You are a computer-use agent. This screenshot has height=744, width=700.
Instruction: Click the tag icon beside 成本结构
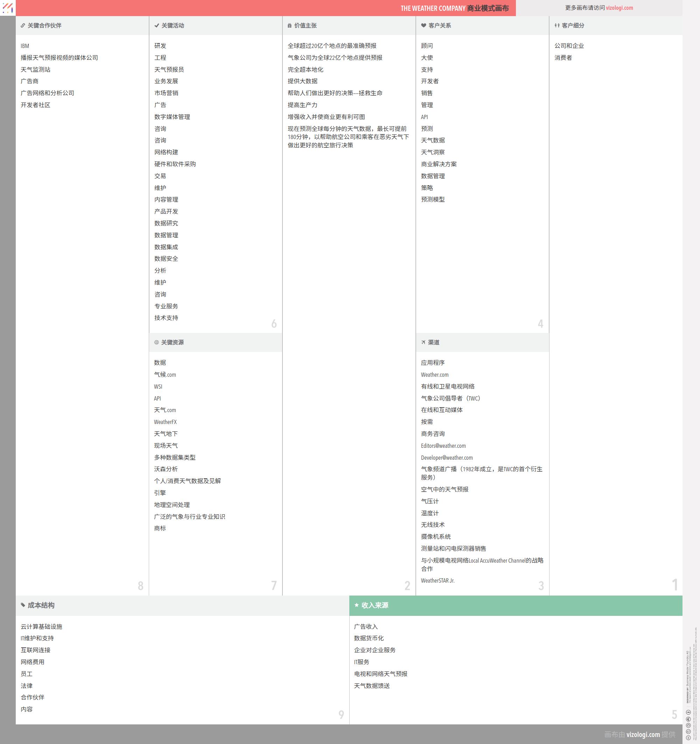click(x=23, y=605)
